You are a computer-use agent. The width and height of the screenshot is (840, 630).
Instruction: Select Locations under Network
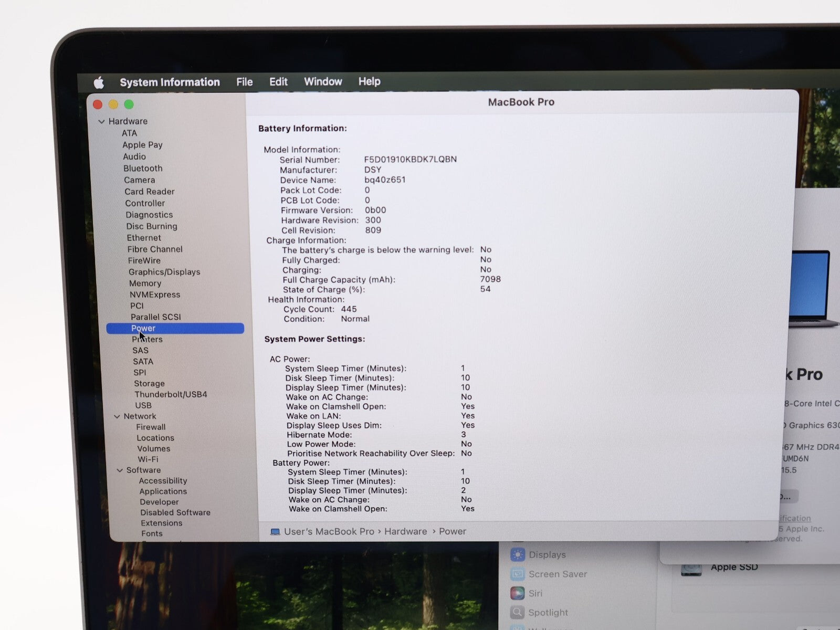[x=155, y=438]
